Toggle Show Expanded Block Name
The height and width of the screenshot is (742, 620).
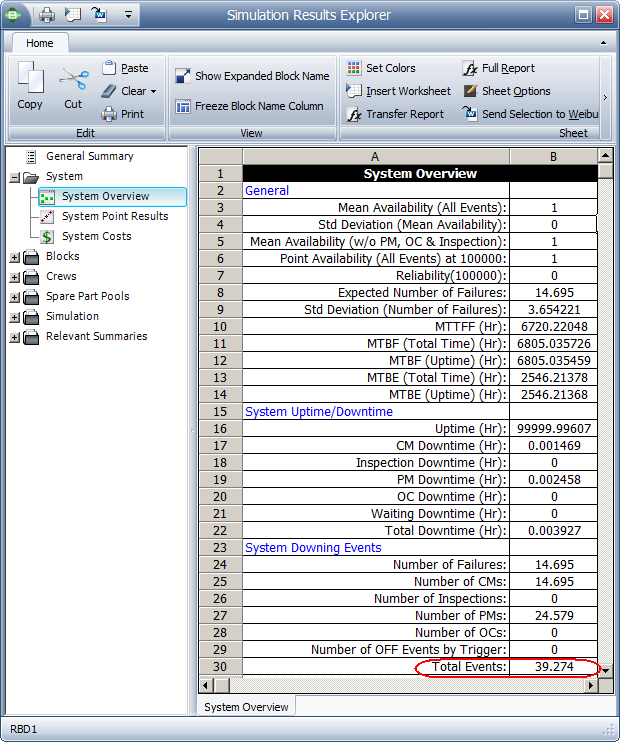tap(252, 76)
